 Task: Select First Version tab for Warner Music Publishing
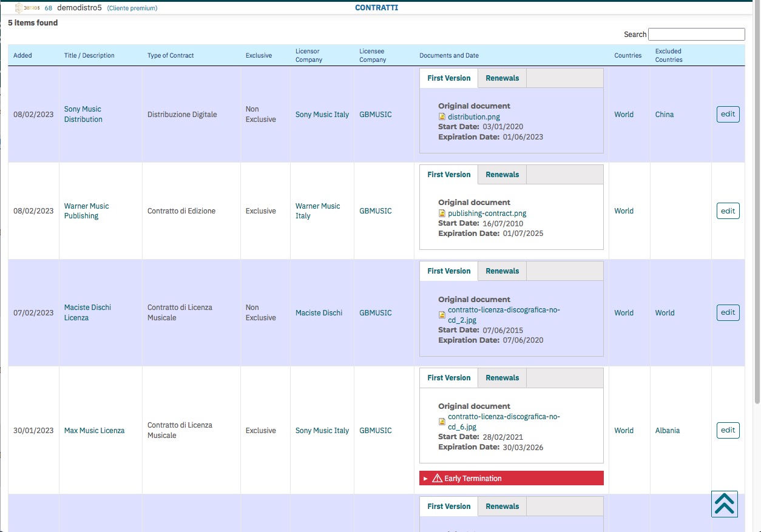click(x=449, y=175)
